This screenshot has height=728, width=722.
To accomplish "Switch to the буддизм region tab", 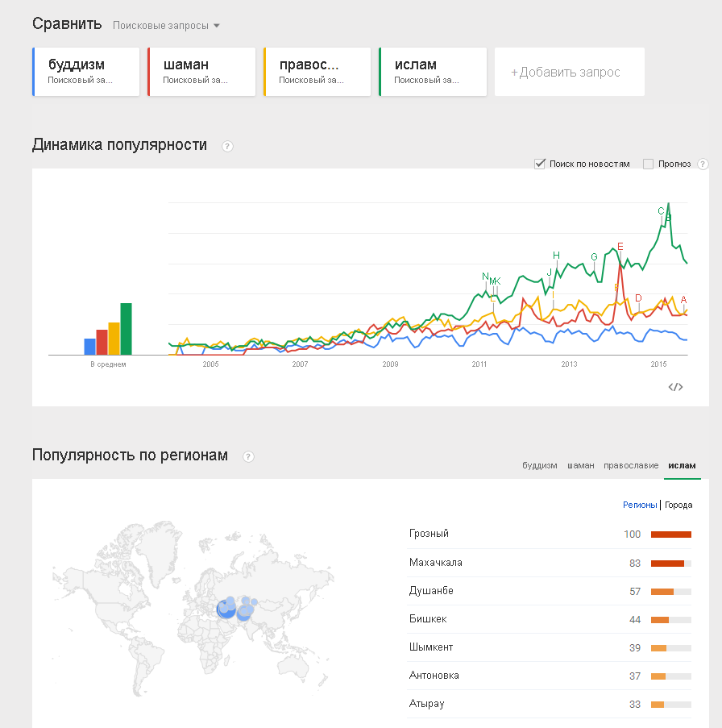I will click(x=539, y=465).
